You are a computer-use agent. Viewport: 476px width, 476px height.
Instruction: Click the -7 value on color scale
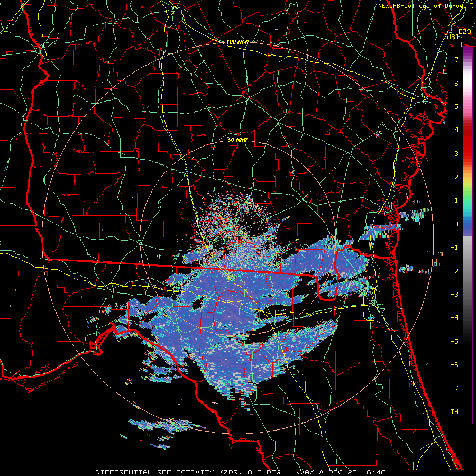[454, 388]
